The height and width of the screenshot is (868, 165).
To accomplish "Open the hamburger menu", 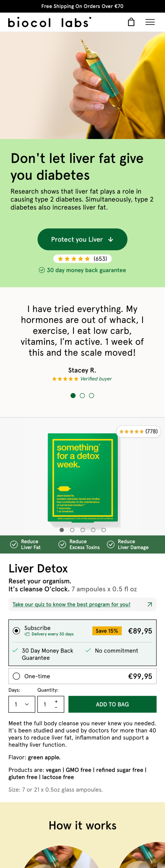I will click(x=150, y=22).
